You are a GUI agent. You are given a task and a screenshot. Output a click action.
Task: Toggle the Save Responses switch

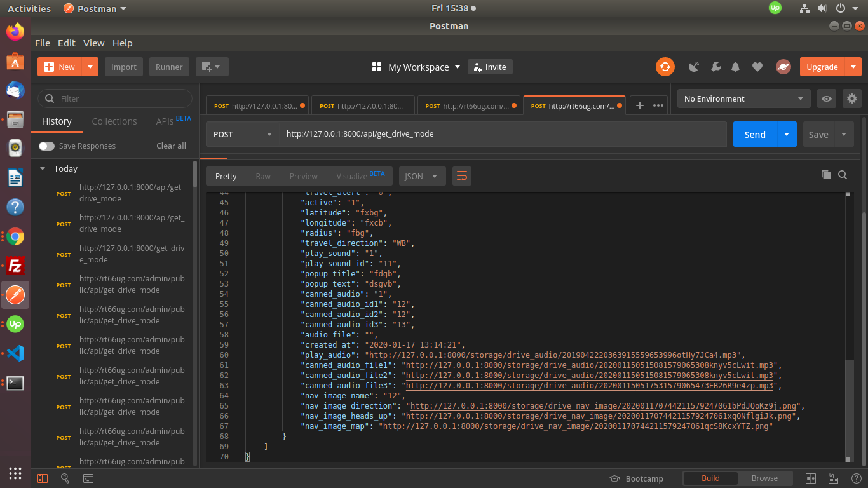click(x=46, y=146)
